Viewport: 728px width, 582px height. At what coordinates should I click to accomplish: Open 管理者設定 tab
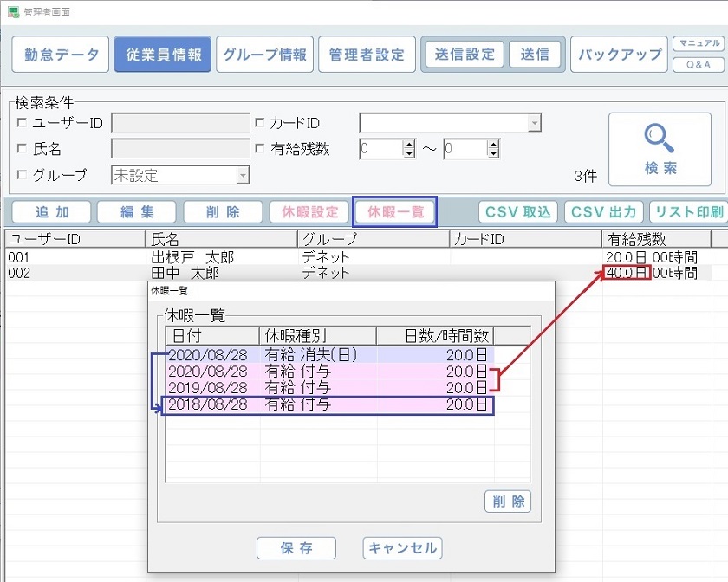(x=367, y=55)
